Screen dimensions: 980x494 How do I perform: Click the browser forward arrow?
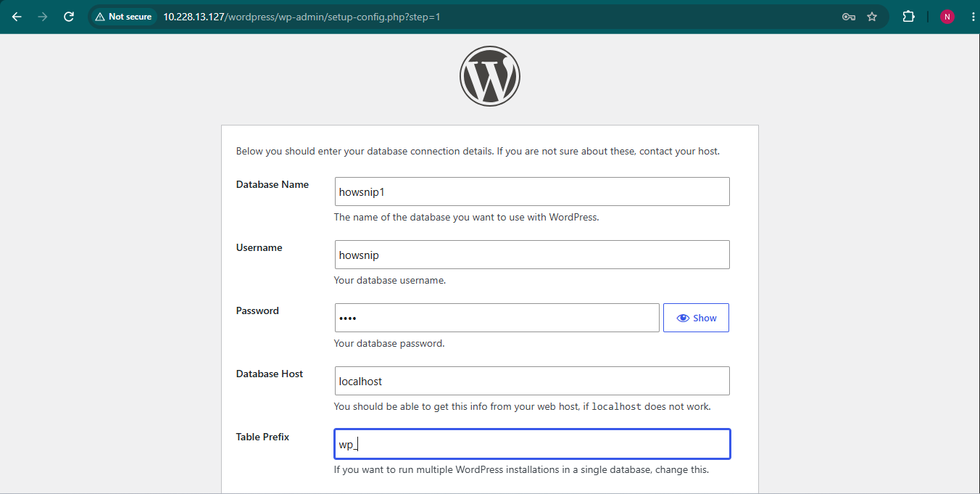click(x=43, y=16)
